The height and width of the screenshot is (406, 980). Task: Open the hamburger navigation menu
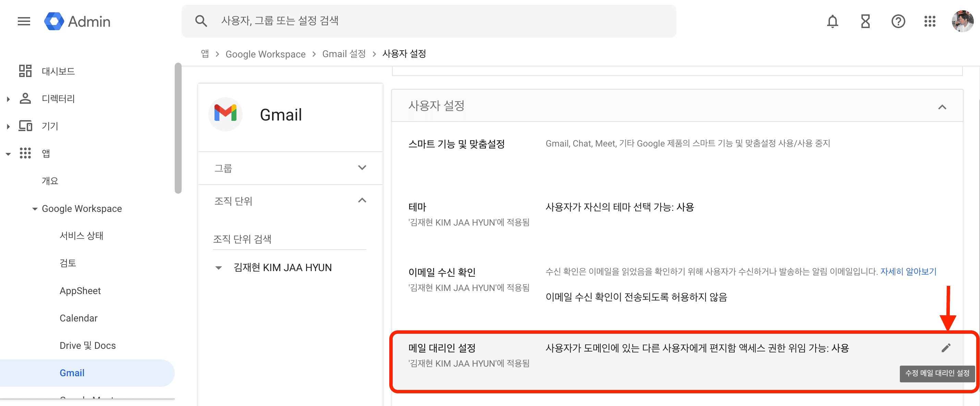click(24, 22)
